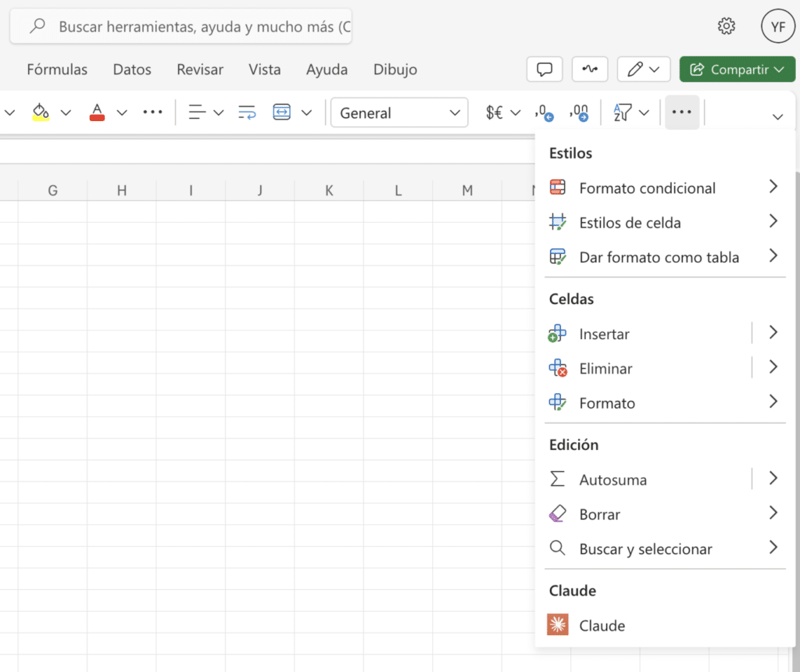Click the show changes sparkline icon
Image resolution: width=800 pixels, height=672 pixels.
coord(590,69)
